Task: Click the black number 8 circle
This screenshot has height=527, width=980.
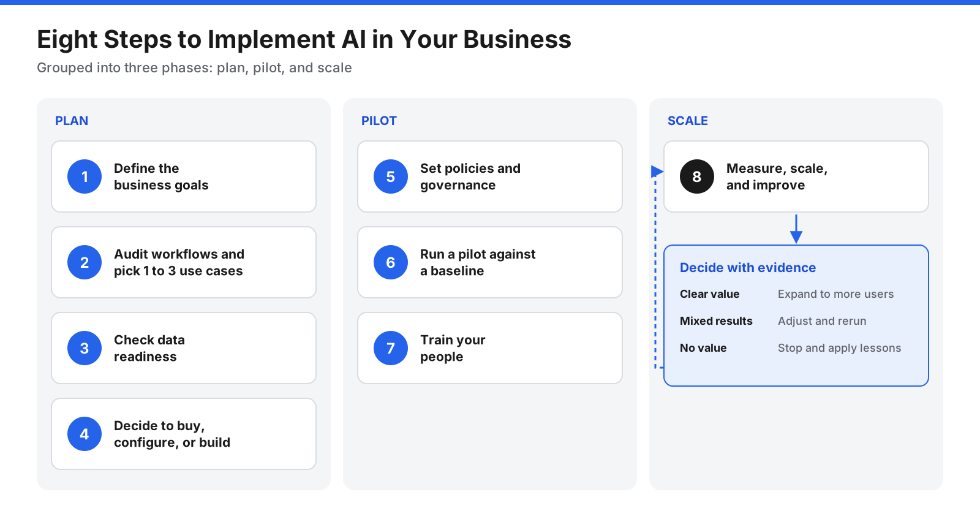Action: click(x=697, y=176)
